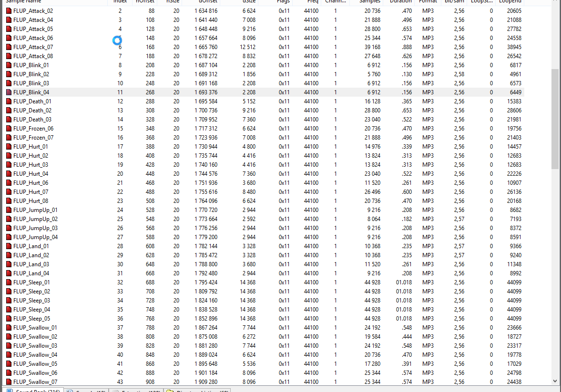Click hOffset value 528 in FLUP_JumpUp_01 row
This screenshot has width=561, height=392.
150,210
